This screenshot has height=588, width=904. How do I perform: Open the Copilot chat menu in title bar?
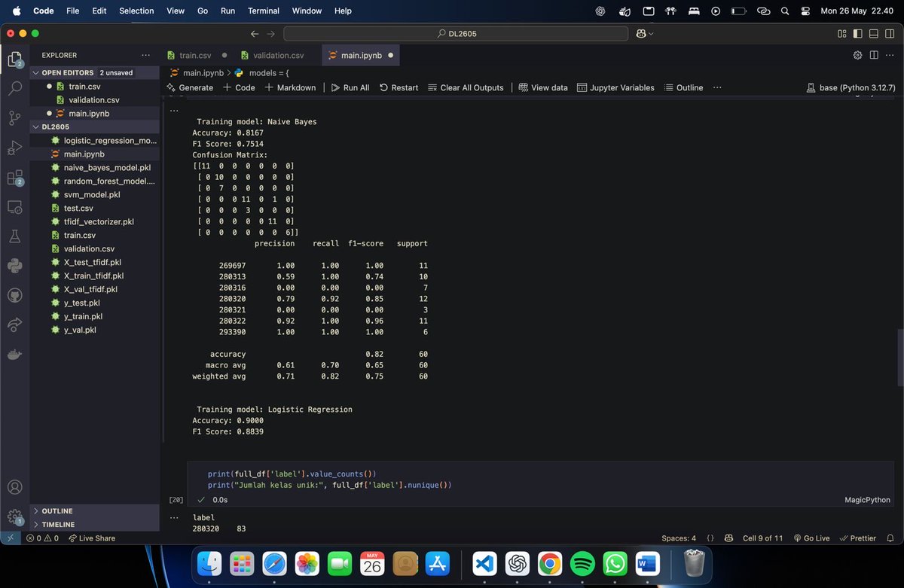[x=646, y=34]
